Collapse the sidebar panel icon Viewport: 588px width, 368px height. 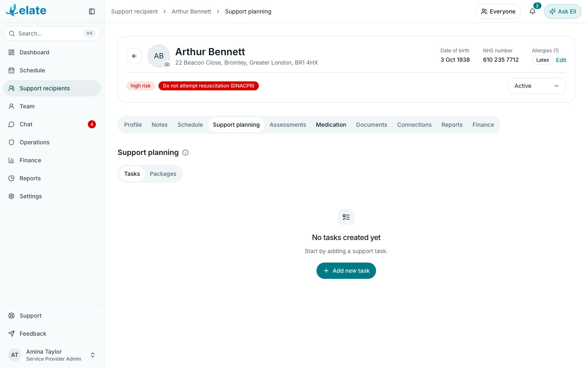pos(92,11)
